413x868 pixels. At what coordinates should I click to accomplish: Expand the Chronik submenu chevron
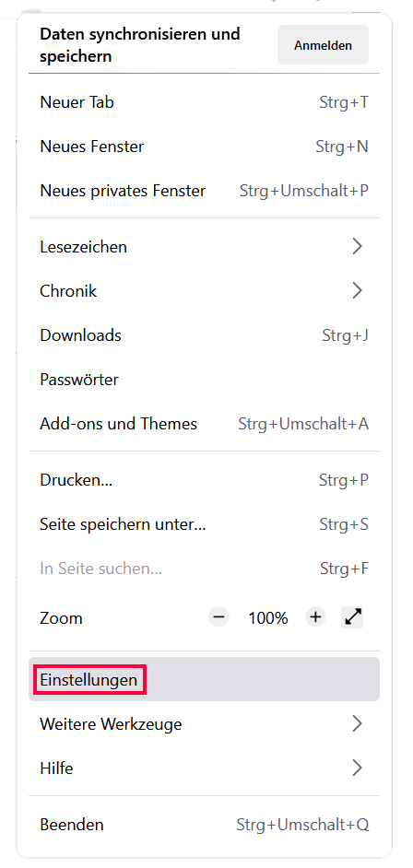pos(357,290)
